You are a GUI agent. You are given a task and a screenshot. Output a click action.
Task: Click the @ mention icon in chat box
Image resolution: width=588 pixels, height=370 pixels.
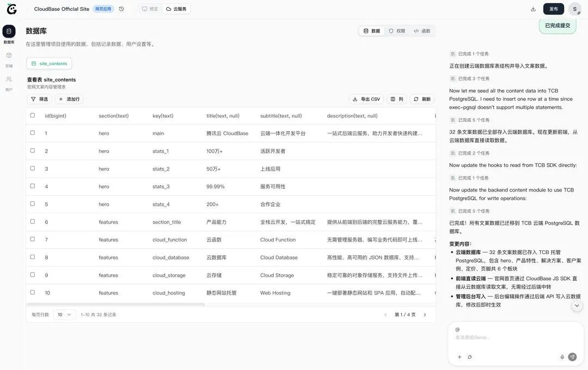point(457,330)
